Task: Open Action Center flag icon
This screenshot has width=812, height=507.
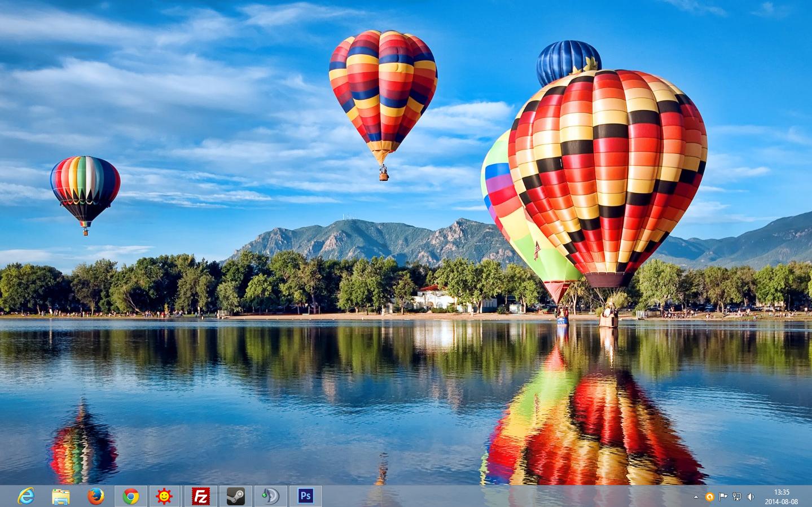Action: click(x=723, y=497)
